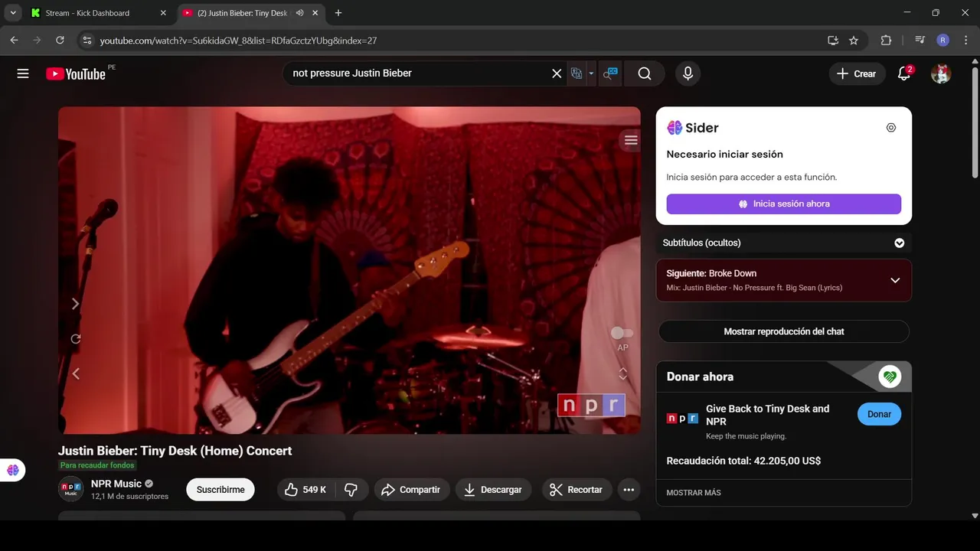Click the Give Back to Tiny Desk title
Viewport: 980px width, 551px height.
coord(767,415)
